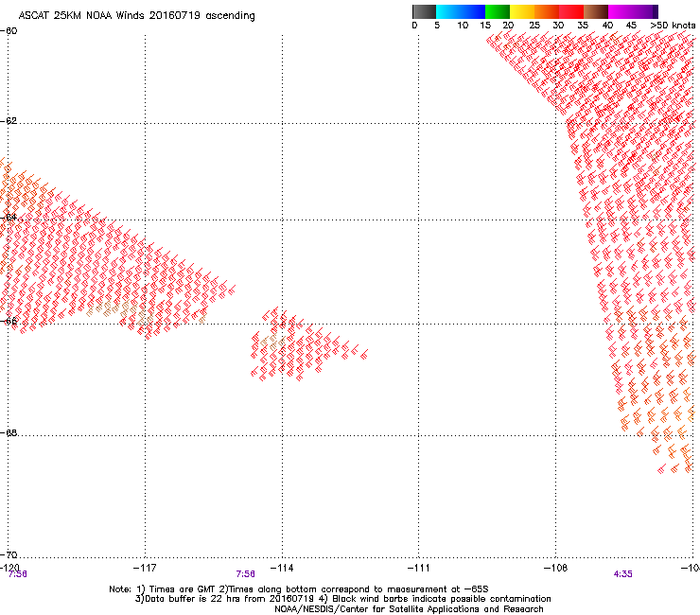Click the gray 0-5 knots color swatch
700x615 pixels.
(424, 11)
